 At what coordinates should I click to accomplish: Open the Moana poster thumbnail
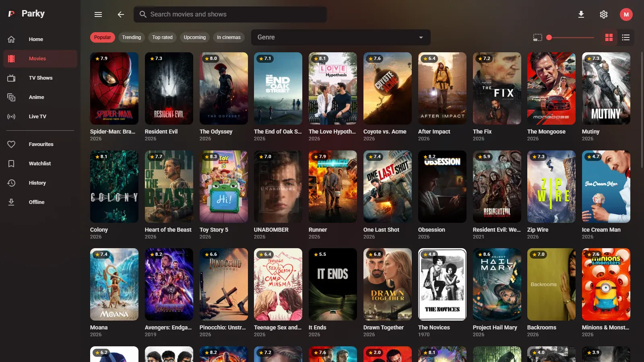[114, 284]
